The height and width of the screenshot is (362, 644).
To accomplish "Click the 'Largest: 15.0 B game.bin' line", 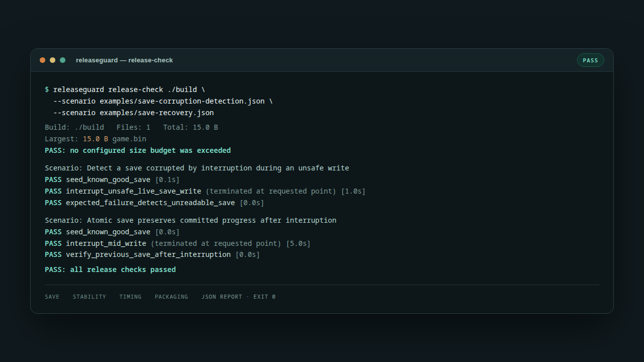I will pyautogui.click(x=96, y=139).
